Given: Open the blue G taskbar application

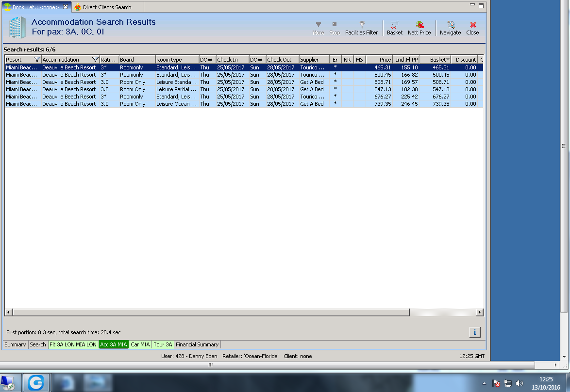Looking at the screenshot, I should pyautogui.click(x=36, y=383).
